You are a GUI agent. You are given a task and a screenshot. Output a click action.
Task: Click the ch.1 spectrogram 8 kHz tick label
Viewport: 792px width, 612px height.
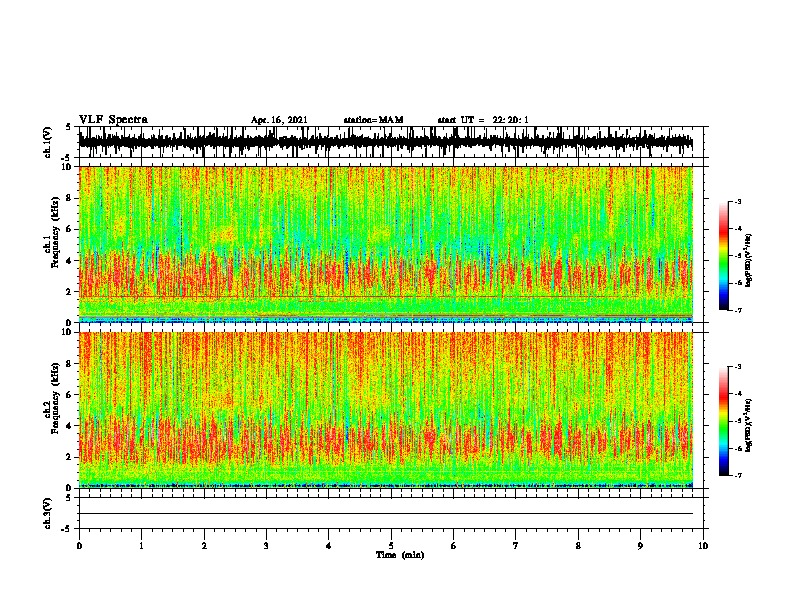pos(69,198)
